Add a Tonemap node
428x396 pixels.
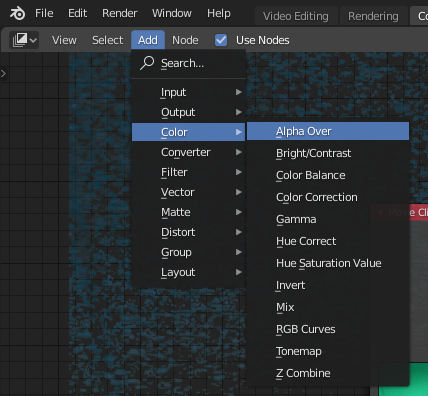click(328, 351)
